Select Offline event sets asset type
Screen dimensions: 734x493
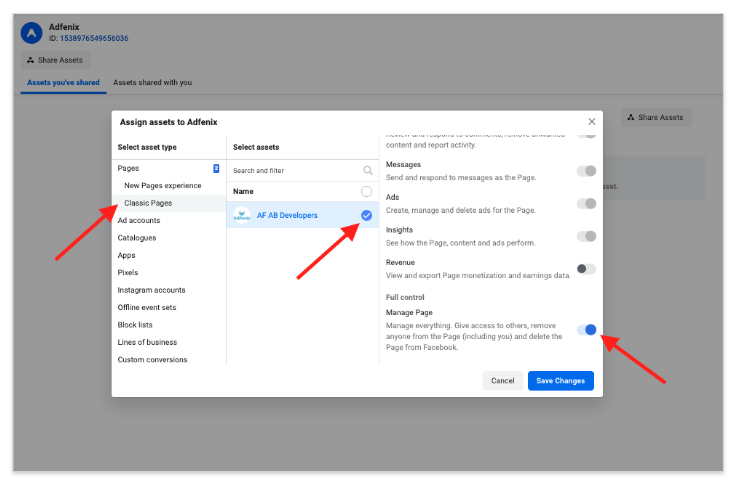147,307
